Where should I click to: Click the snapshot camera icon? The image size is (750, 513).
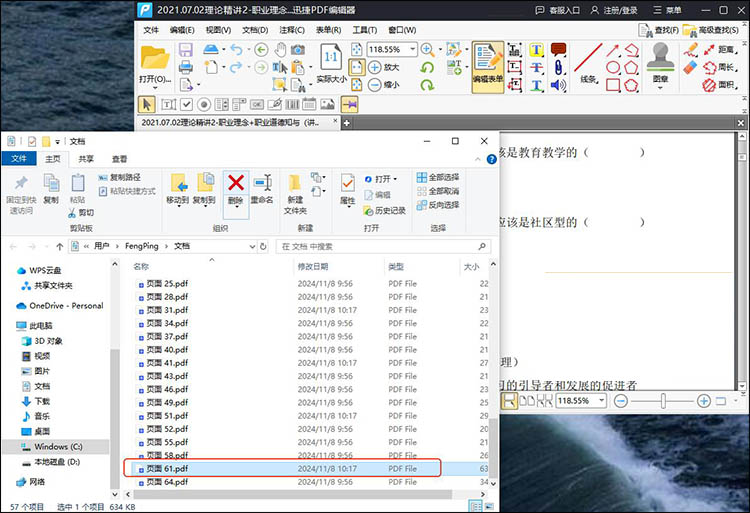coord(298,50)
